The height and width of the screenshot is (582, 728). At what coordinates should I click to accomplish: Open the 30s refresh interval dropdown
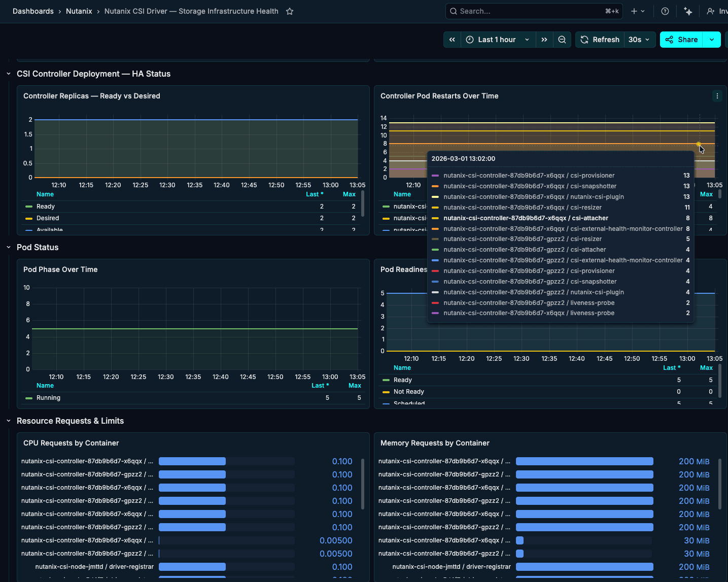pos(639,39)
